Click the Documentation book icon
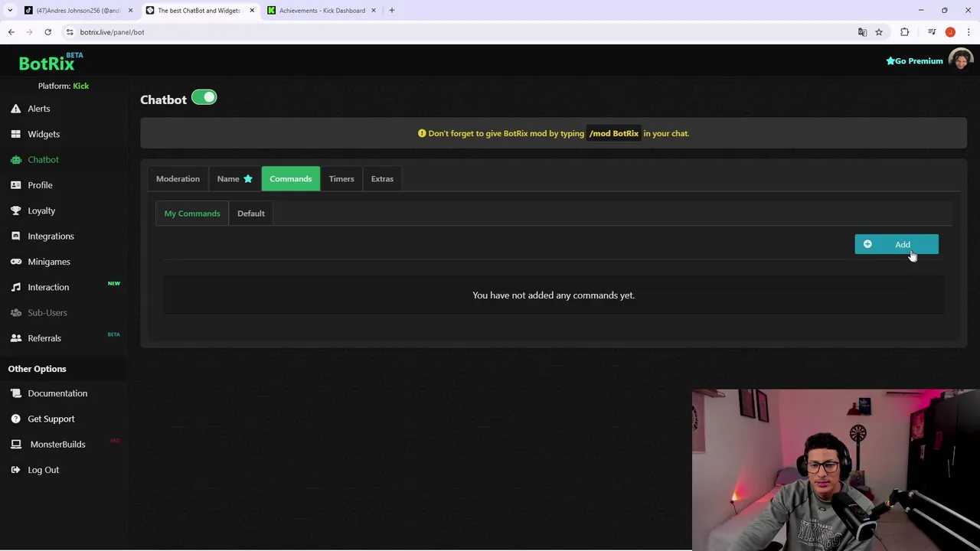The image size is (980, 551). click(15, 393)
